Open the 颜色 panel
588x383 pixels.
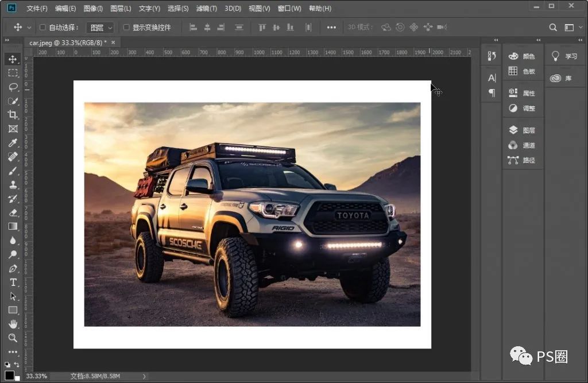click(x=523, y=56)
